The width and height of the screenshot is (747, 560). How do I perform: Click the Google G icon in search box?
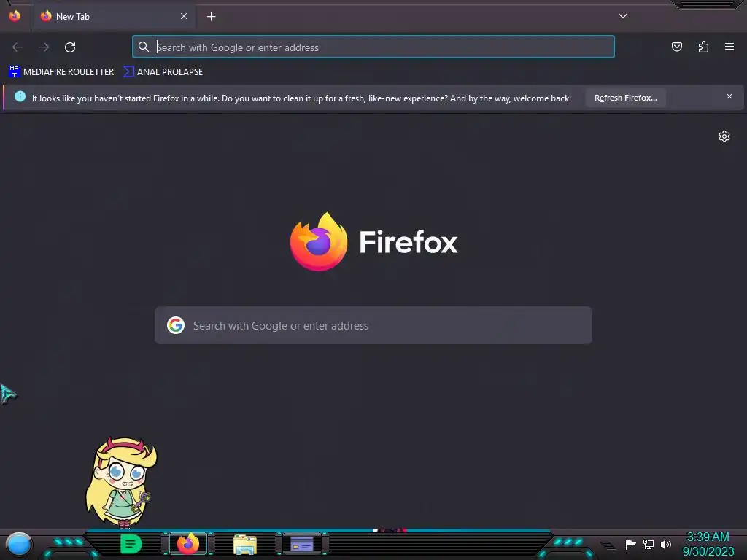[x=176, y=325]
